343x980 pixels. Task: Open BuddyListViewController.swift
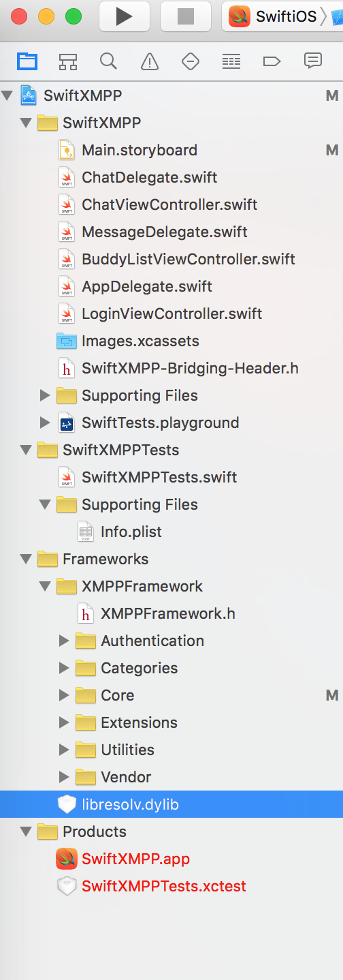click(x=189, y=259)
